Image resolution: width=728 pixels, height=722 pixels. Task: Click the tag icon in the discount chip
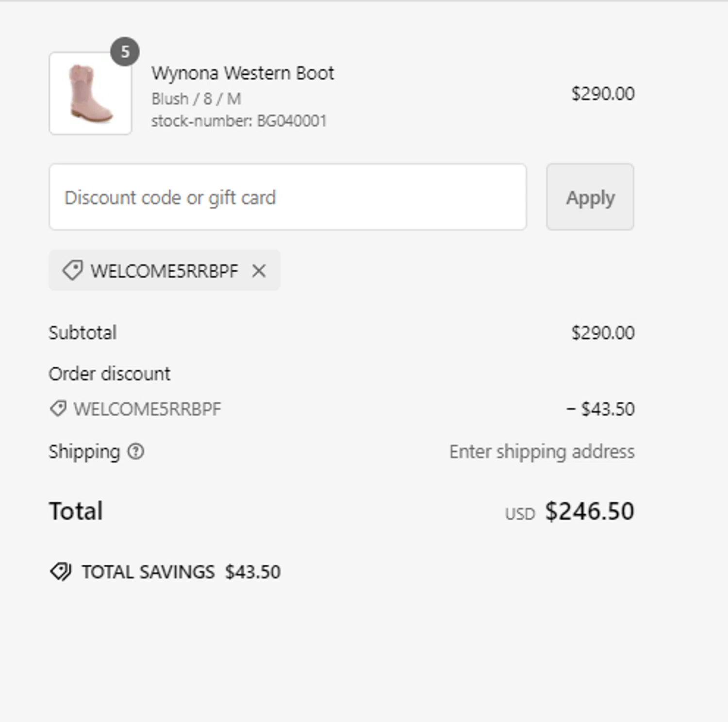tap(72, 270)
